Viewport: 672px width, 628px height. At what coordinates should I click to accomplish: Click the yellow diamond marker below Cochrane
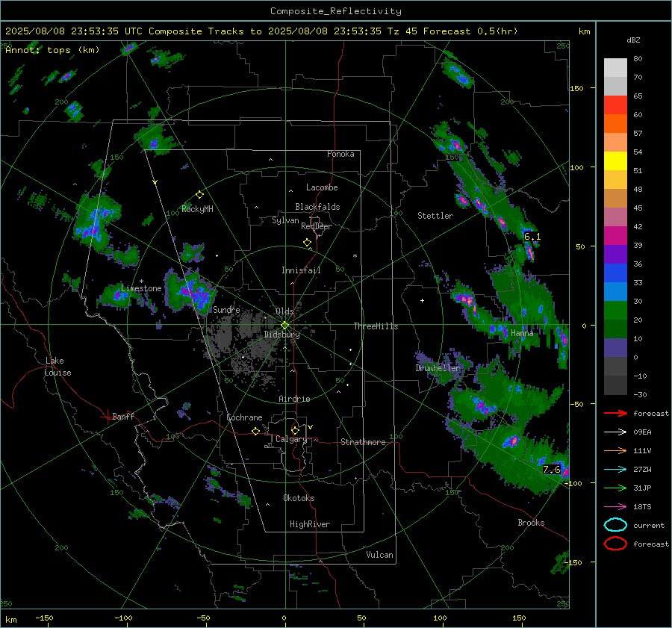pos(255,432)
